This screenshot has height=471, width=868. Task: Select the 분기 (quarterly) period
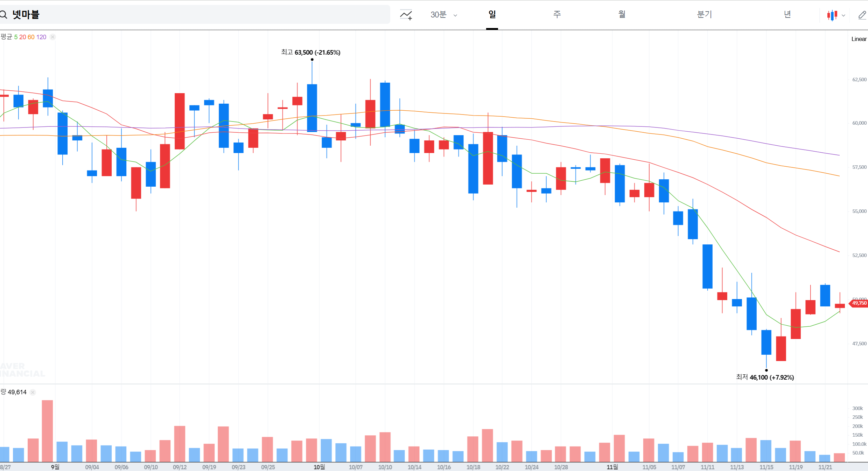tap(704, 14)
